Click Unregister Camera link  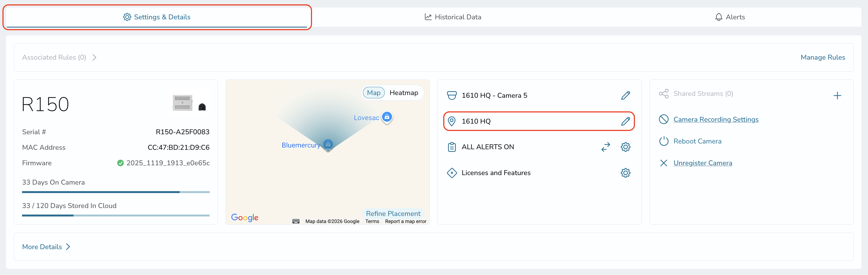(x=702, y=163)
